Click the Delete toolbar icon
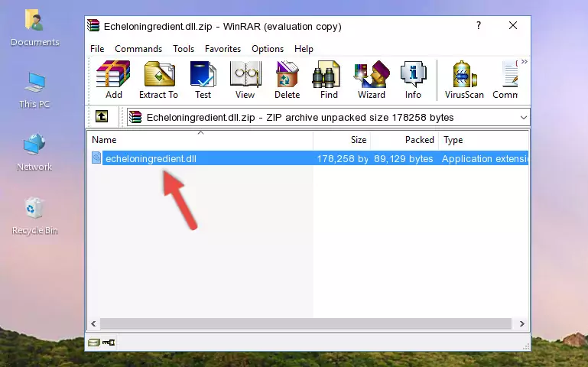588x367 pixels. click(287, 80)
